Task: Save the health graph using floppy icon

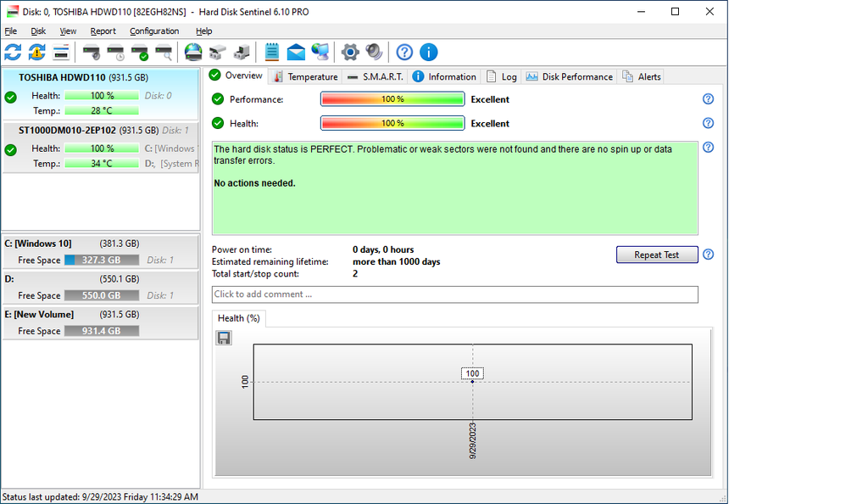Action: [x=224, y=338]
